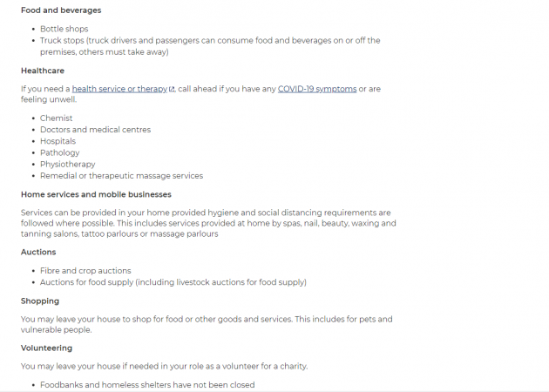
Task: Open the COVID-19 symptoms link
Action: tap(317, 89)
